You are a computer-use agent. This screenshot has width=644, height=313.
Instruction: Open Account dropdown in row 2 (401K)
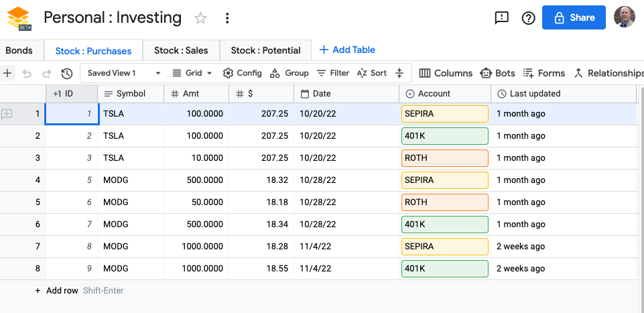(444, 136)
